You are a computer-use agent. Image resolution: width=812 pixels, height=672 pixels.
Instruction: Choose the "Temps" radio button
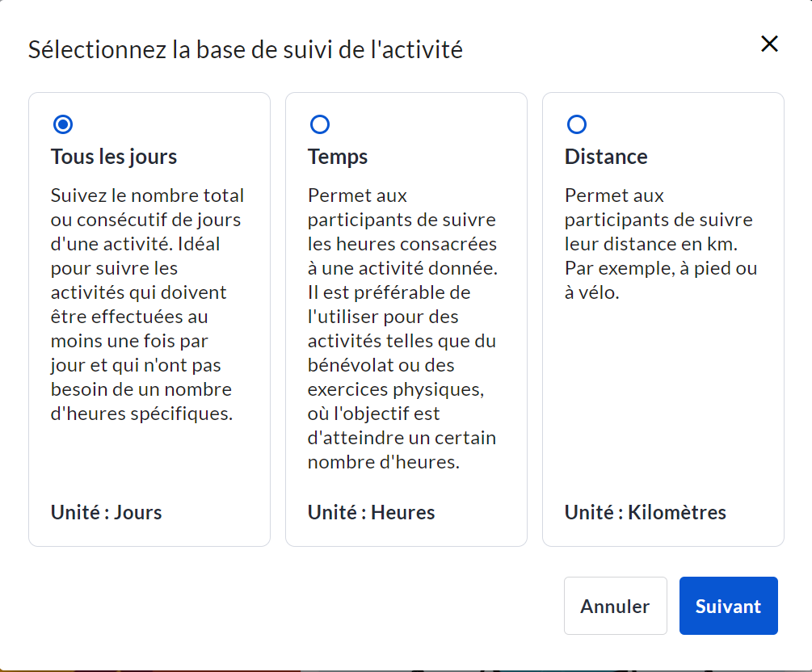(320, 124)
